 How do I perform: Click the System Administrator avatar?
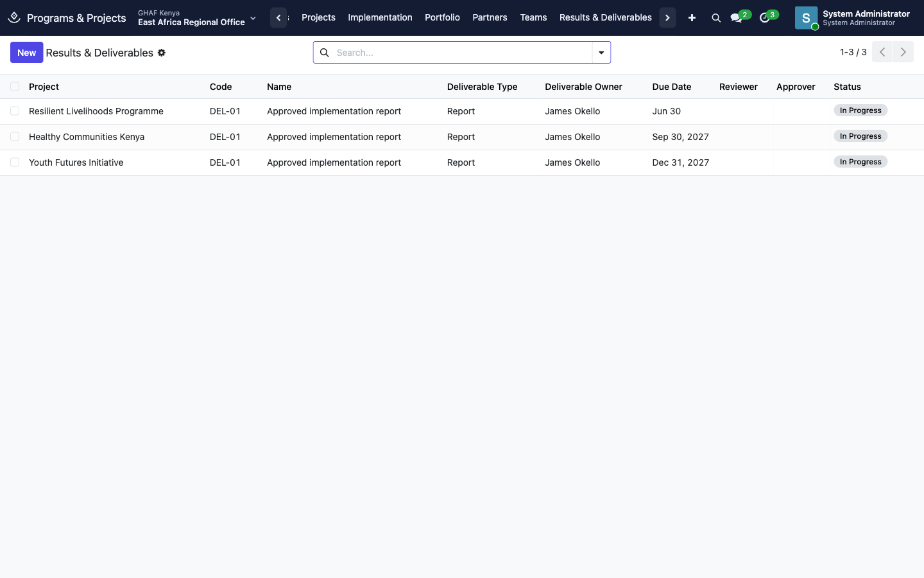click(x=807, y=18)
